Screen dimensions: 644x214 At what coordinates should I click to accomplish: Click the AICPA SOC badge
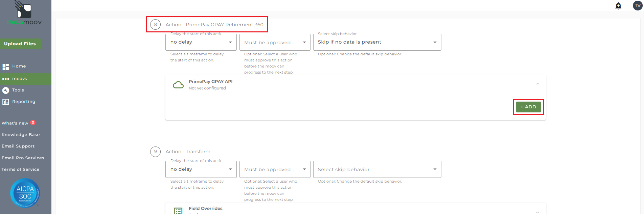pyautogui.click(x=25, y=193)
